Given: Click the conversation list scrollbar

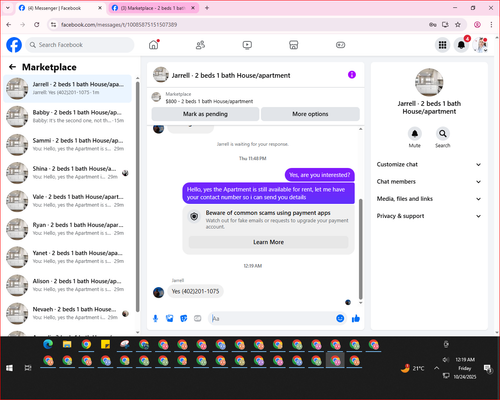Looking at the screenshot, I should point(137,196).
